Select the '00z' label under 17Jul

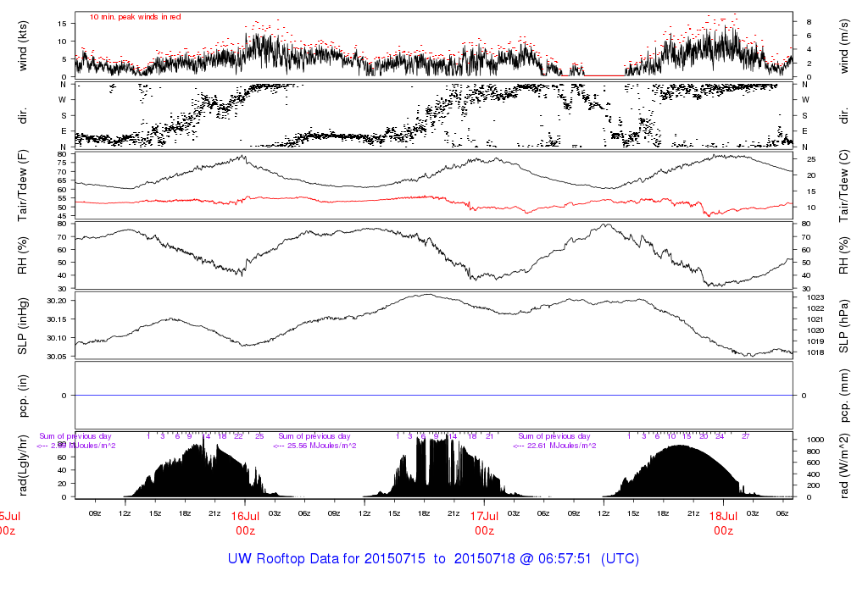[484, 531]
